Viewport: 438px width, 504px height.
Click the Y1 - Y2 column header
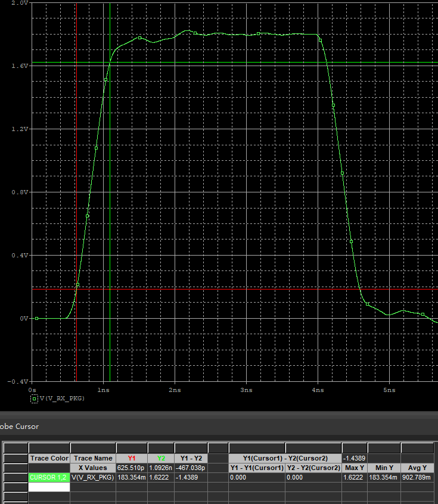tap(191, 458)
